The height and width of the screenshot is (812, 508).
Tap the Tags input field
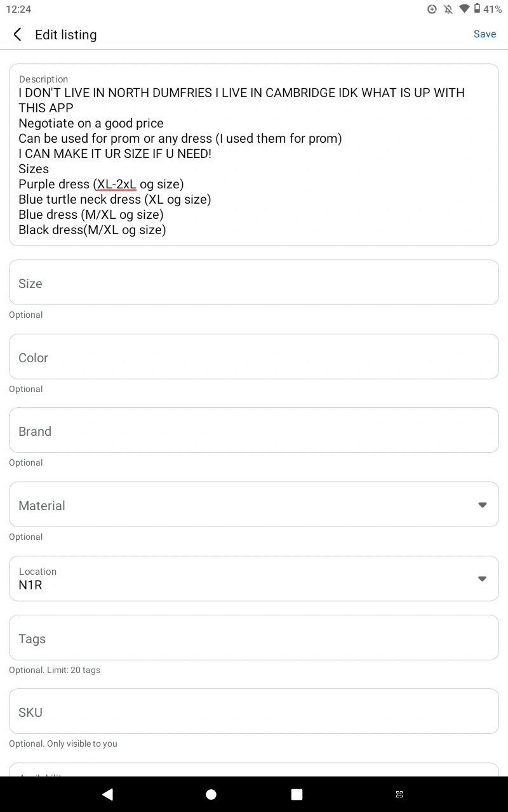tap(254, 638)
